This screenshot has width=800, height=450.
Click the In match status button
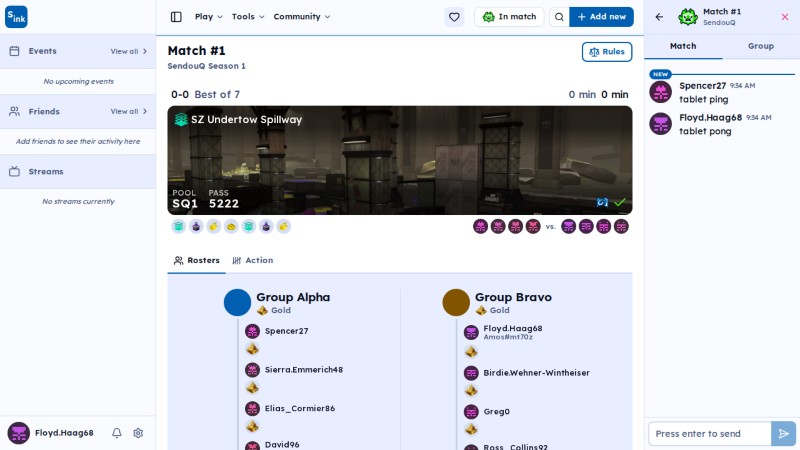pyautogui.click(x=509, y=17)
